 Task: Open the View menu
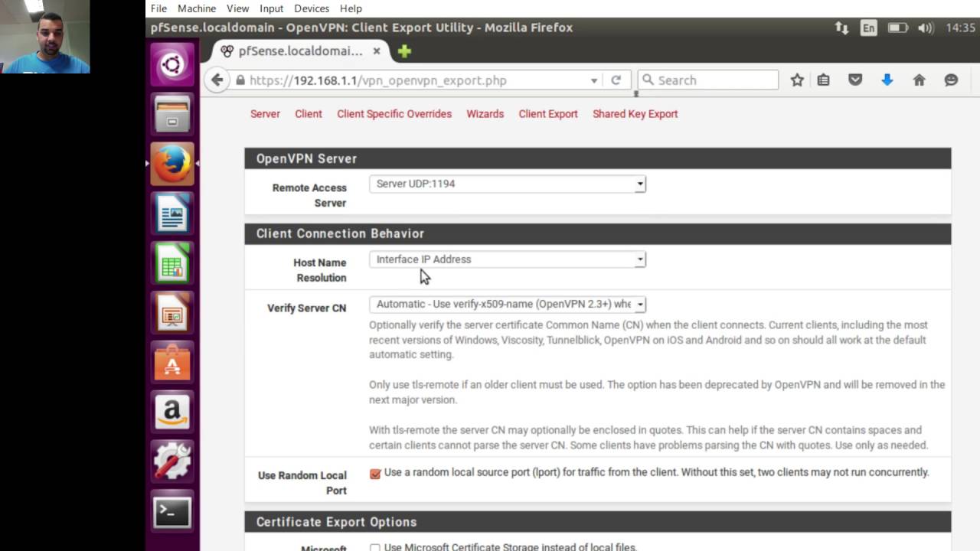pos(237,8)
